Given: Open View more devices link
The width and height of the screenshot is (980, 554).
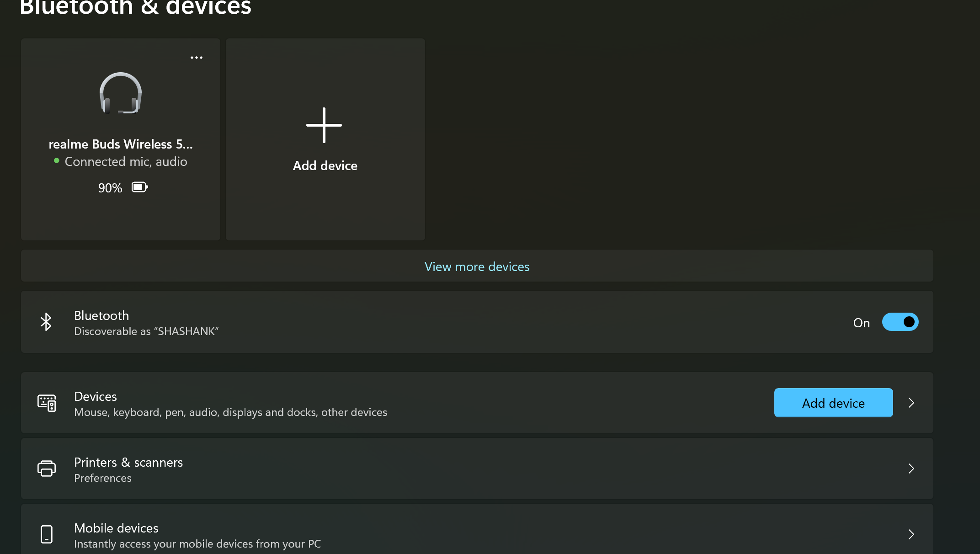Looking at the screenshot, I should point(477,266).
